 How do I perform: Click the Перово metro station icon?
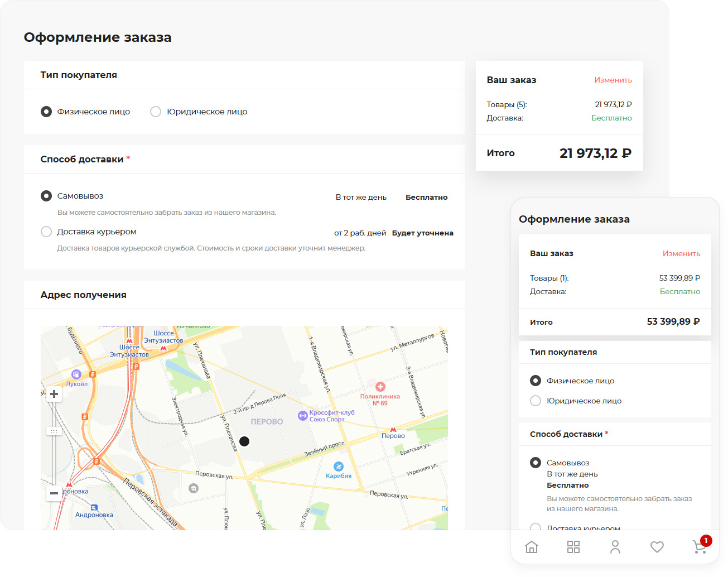pos(393,429)
